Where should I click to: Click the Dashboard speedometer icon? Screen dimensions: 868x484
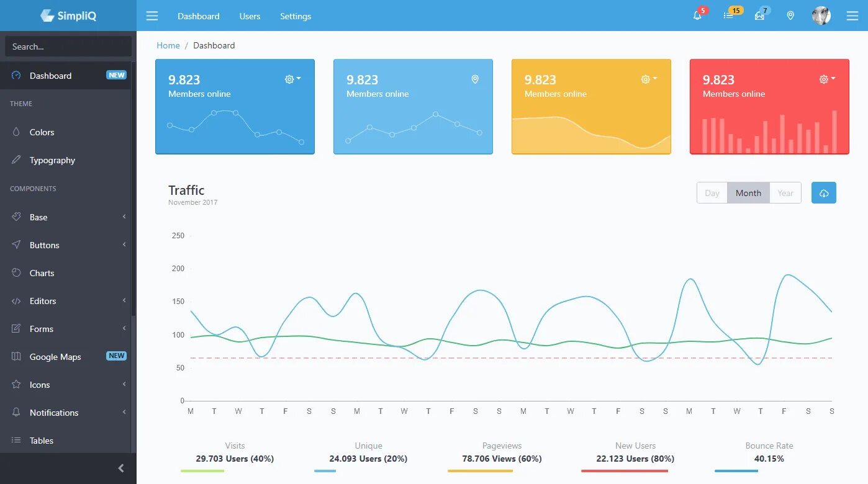pyautogui.click(x=17, y=76)
